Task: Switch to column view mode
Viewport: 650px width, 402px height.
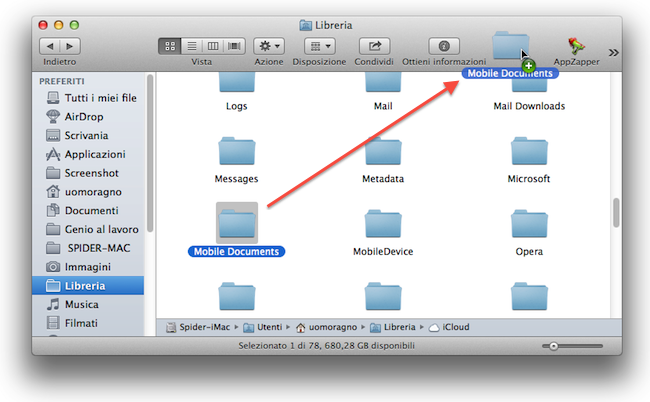Action: (213, 46)
